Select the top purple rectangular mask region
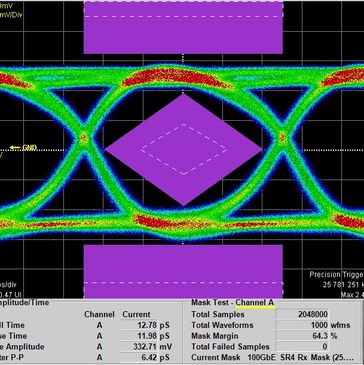 pos(183,27)
